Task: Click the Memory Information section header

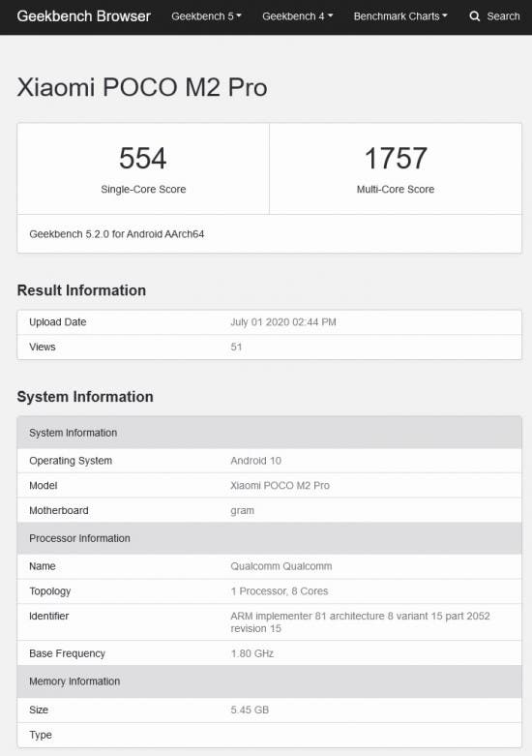Action: (269, 681)
